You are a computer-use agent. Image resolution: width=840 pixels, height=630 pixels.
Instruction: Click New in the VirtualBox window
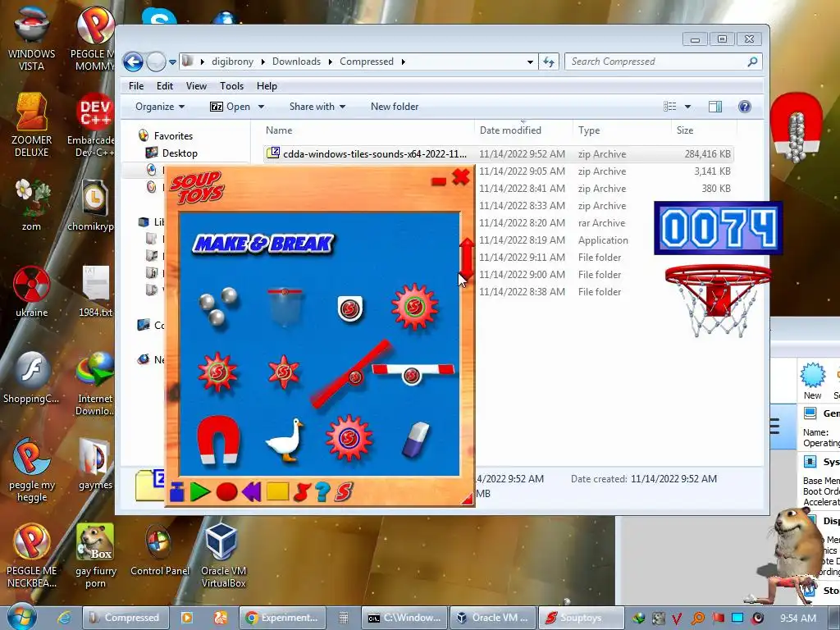tap(813, 381)
